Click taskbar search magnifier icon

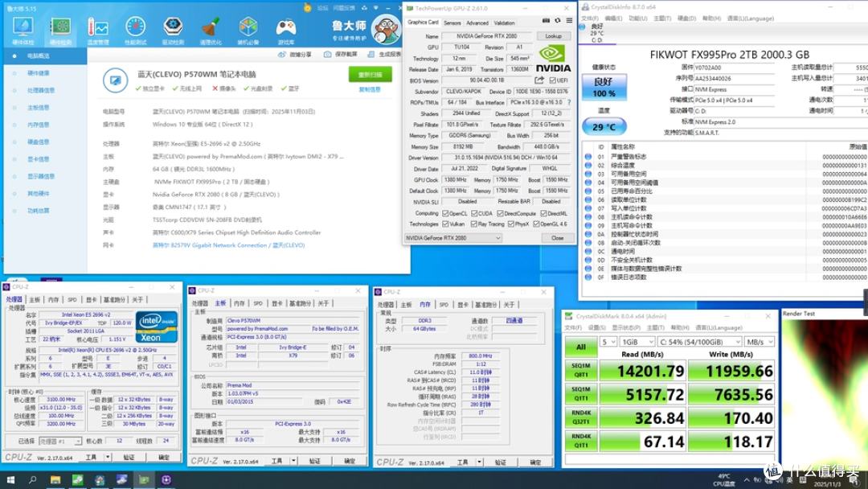coord(33,480)
